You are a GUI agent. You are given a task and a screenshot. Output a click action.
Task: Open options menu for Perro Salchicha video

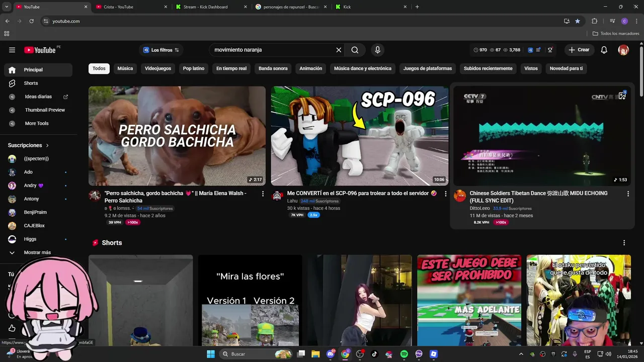(x=263, y=194)
